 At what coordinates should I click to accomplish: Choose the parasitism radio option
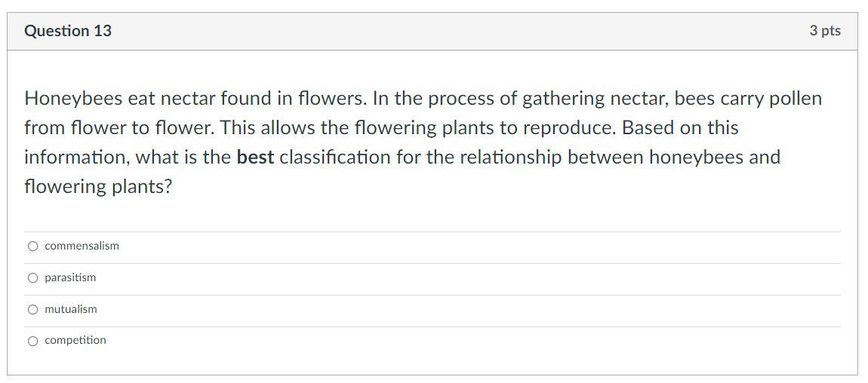[33, 278]
